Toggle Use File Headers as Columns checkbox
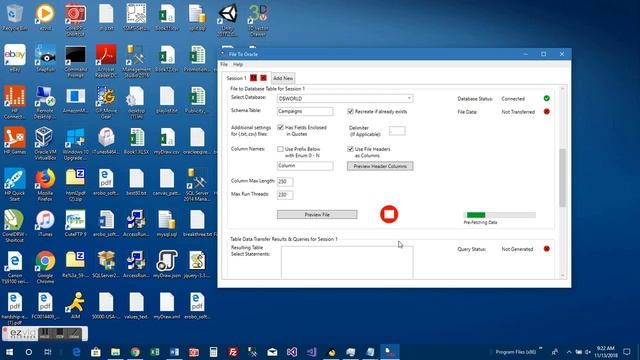 point(350,149)
